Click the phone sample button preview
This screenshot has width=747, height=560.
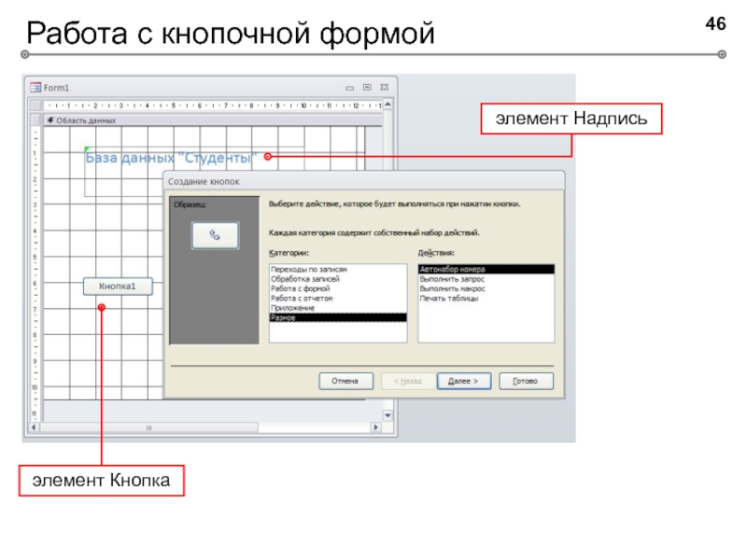(x=215, y=235)
